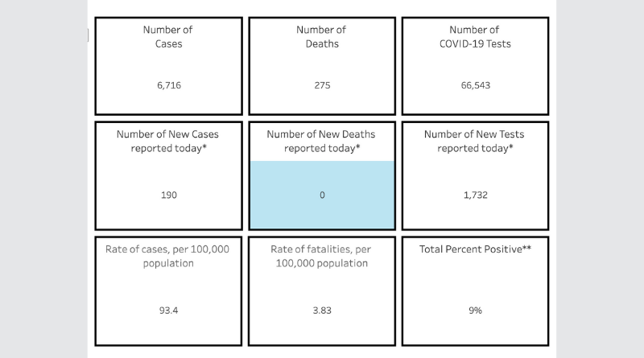Image resolution: width=644 pixels, height=358 pixels.
Task: Select the 190 new cases value
Action: 168,195
